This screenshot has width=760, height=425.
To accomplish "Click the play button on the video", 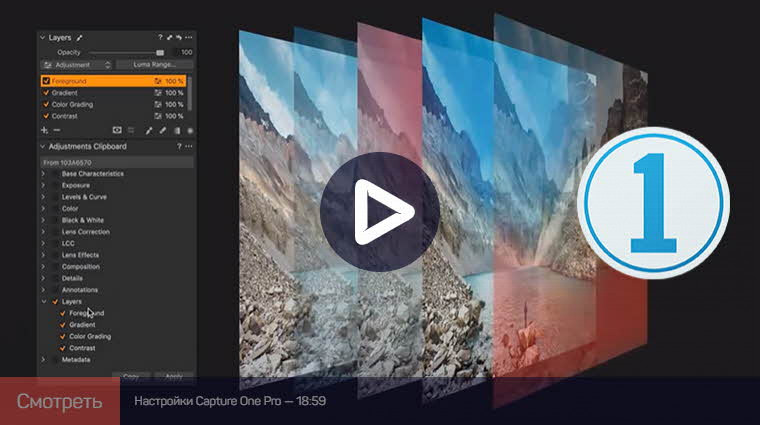I will coord(380,211).
